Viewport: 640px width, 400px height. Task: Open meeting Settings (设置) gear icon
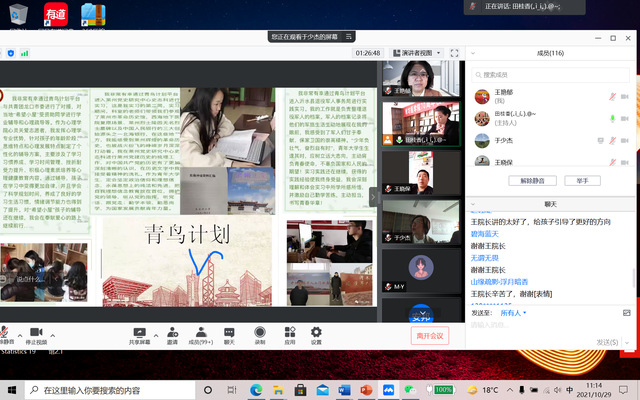tap(316, 333)
